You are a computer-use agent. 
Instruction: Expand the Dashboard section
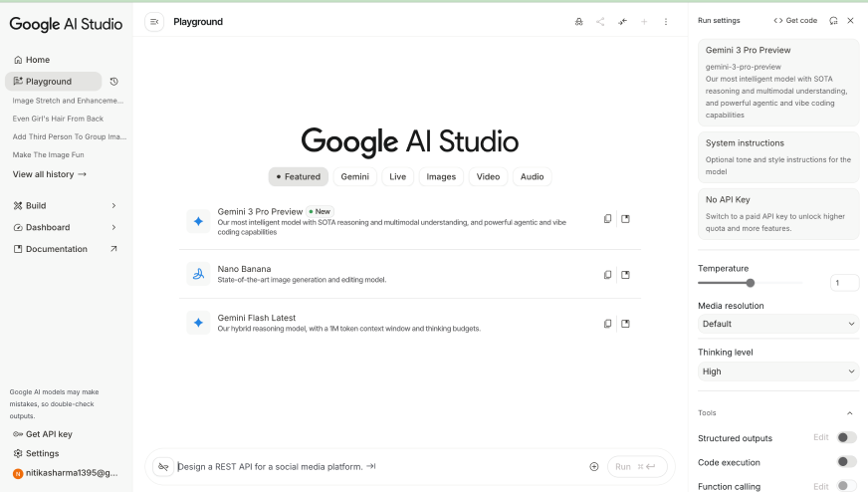[x=66, y=227]
